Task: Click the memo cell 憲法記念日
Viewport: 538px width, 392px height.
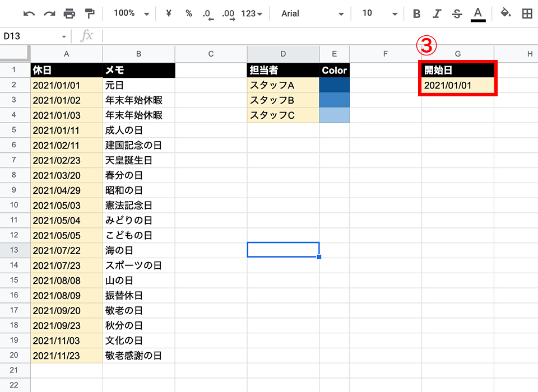Action: point(139,206)
